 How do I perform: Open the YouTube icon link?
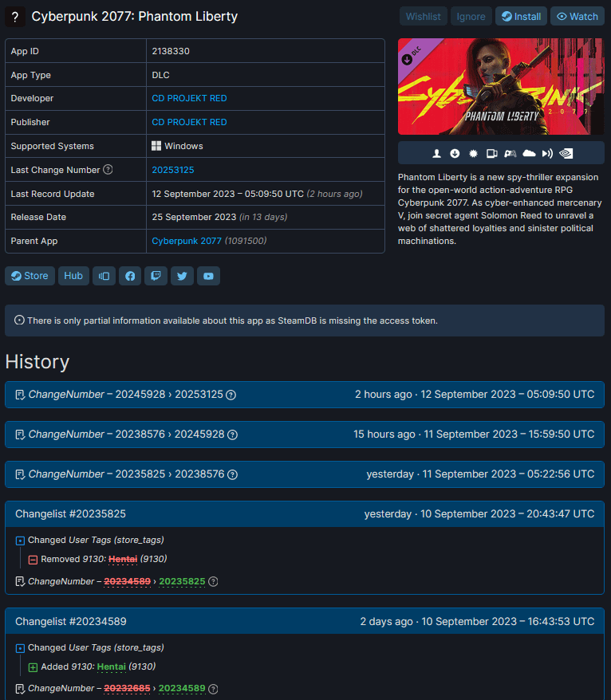(x=208, y=276)
